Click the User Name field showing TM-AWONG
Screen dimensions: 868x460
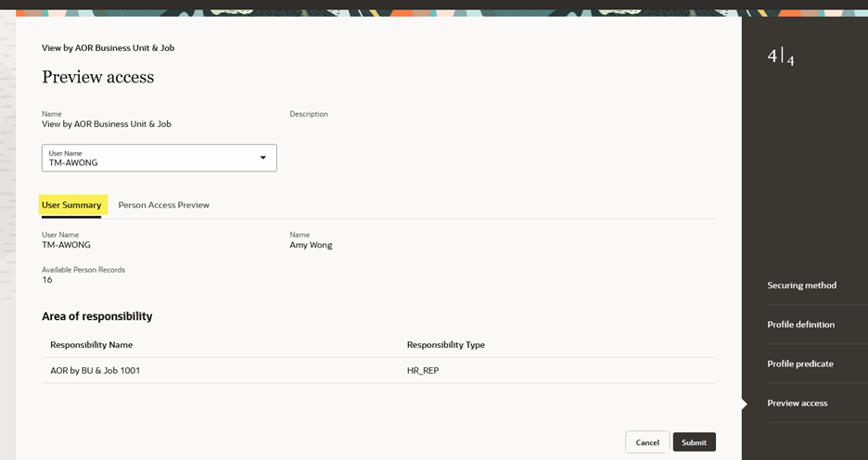[159, 158]
